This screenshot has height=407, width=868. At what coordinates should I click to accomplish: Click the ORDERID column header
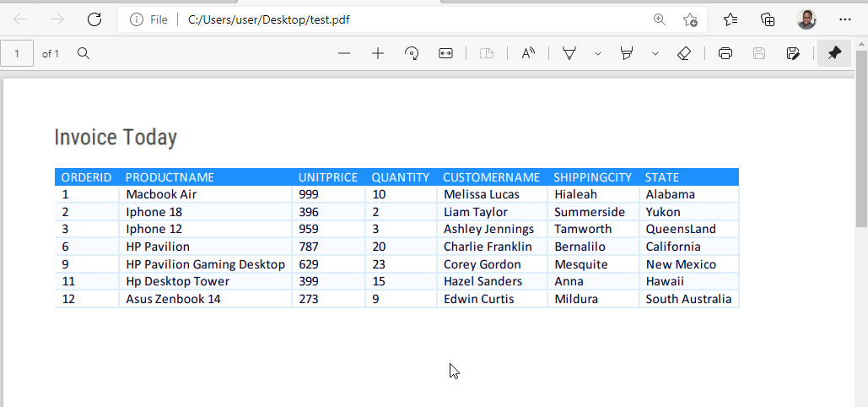tap(86, 177)
